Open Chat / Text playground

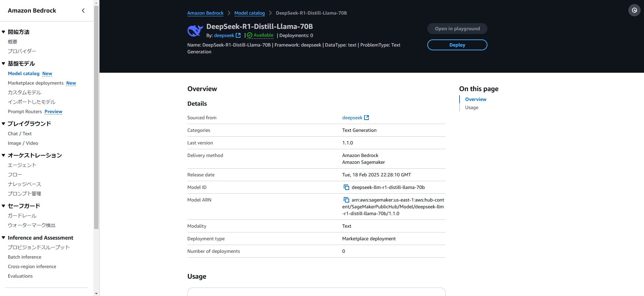tap(20, 134)
